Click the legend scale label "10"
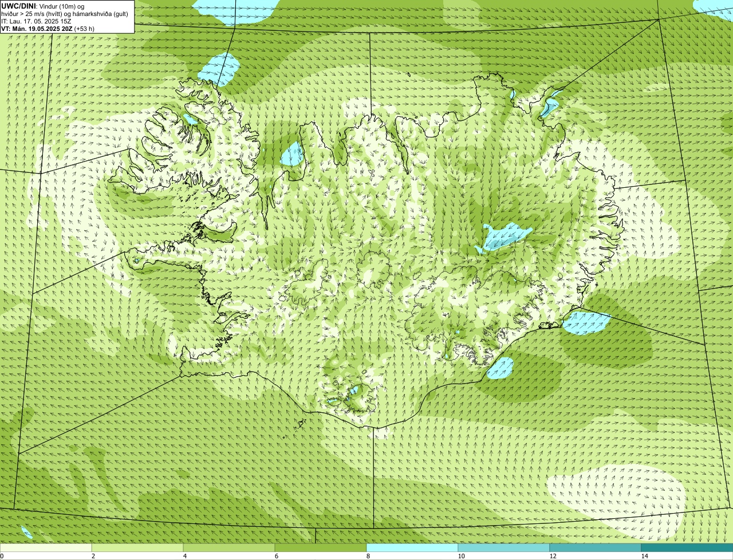This screenshot has width=733, height=560. tap(461, 556)
